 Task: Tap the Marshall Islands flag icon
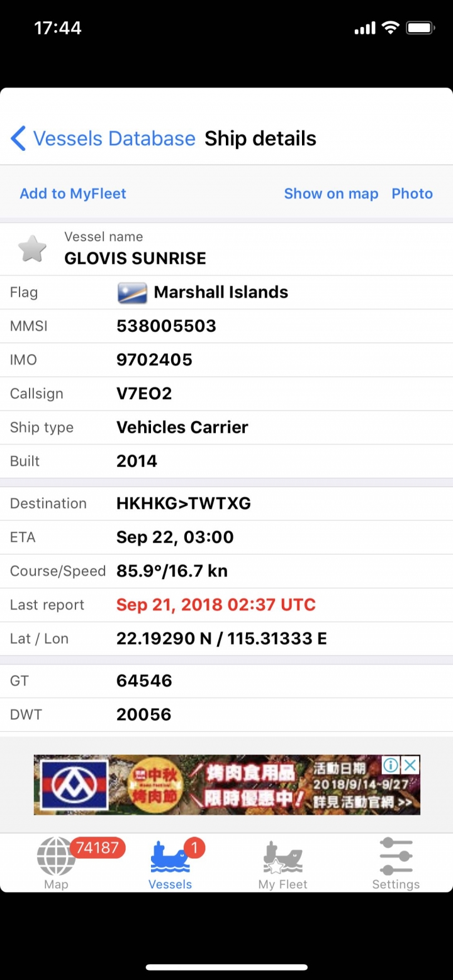click(132, 292)
